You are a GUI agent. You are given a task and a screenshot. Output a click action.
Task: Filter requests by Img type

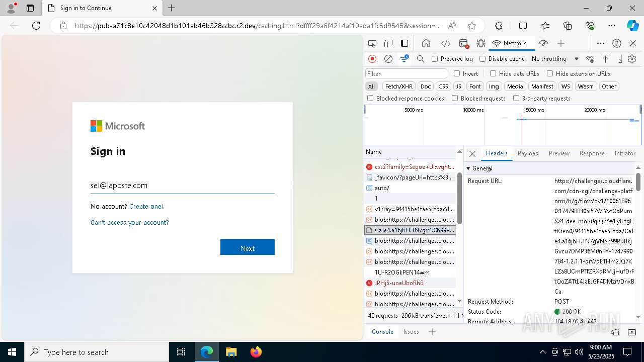point(494,86)
